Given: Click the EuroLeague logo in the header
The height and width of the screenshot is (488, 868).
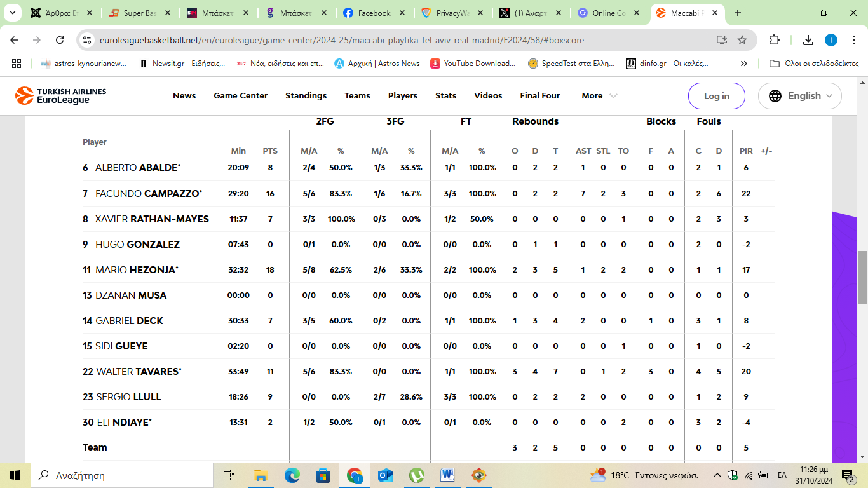Looking at the screenshot, I should point(61,96).
